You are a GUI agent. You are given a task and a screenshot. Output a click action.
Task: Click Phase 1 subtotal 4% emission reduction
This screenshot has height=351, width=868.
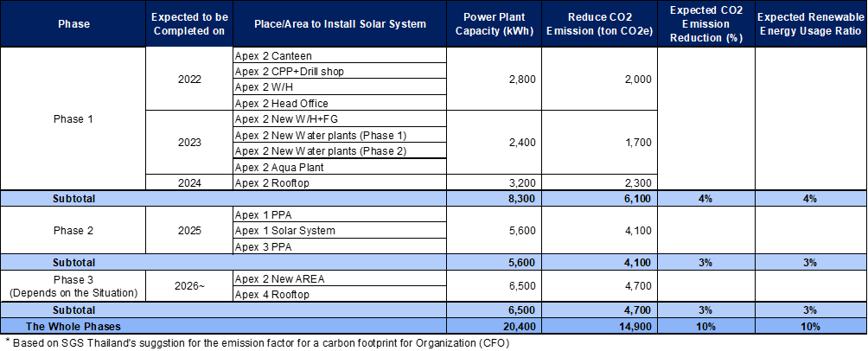click(705, 199)
